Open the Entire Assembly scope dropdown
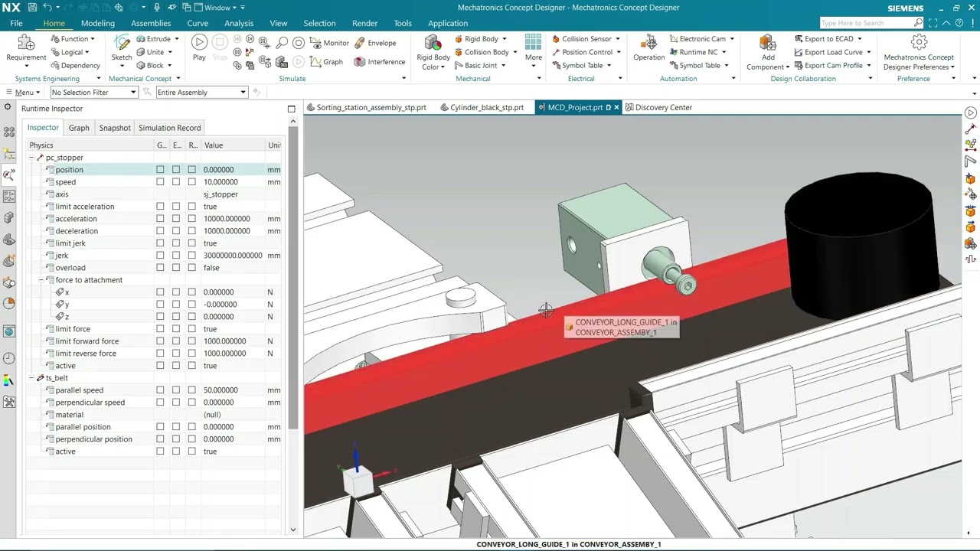This screenshot has width=980, height=551. pyautogui.click(x=201, y=93)
